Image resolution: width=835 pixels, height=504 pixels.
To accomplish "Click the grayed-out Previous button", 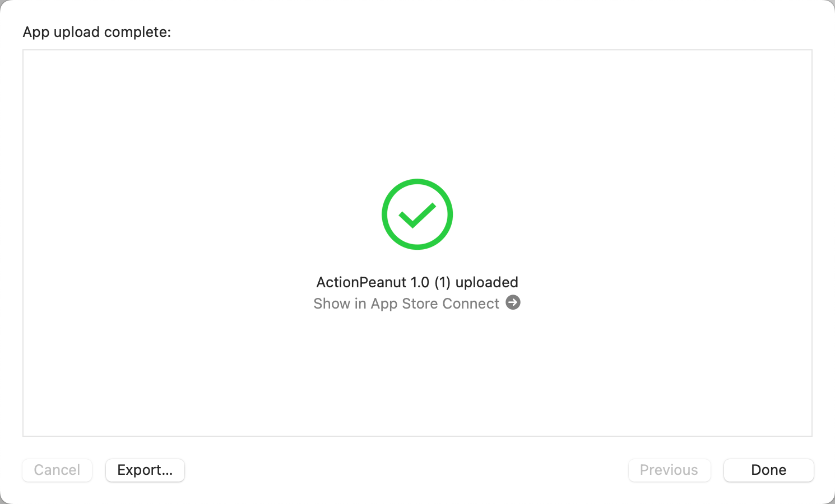I will (669, 470).
